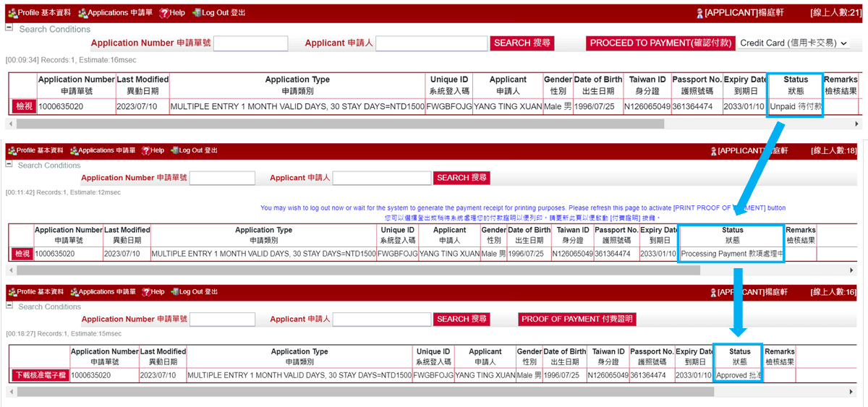Open Applications menu in bottom panel
This screenshot has width=868, height=407.
click(x=102, y=291)
